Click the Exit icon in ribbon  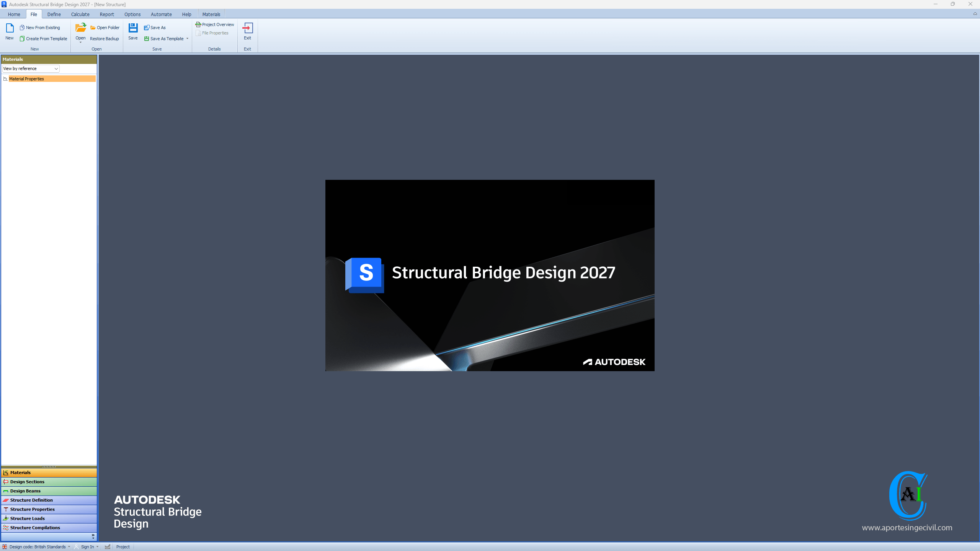pos(247,28)
